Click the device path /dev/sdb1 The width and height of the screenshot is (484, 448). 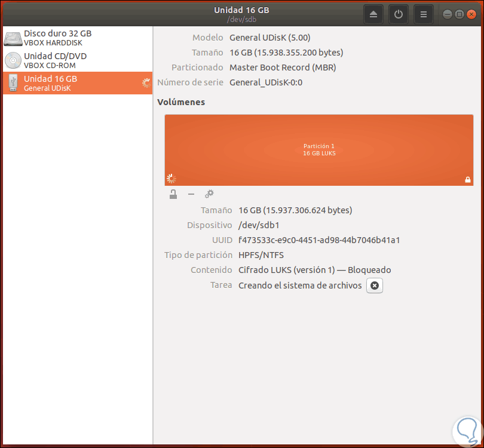259,225
